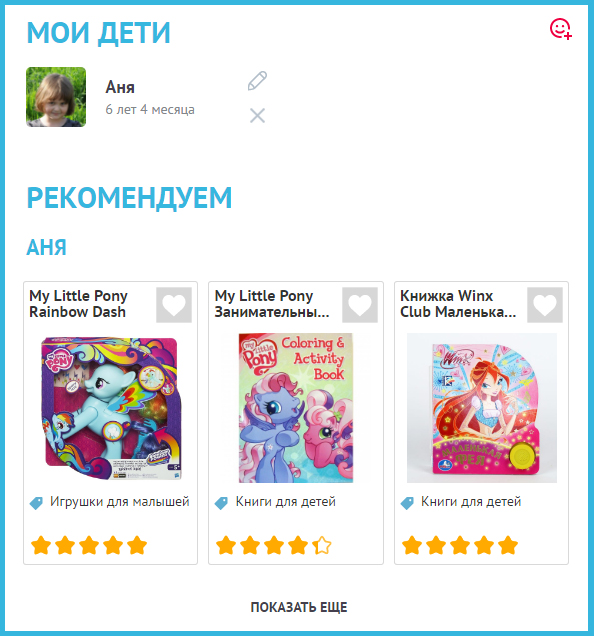Favorite the My Little Pony Rainbow Dash toy
This screenshot has height=636, width=594.
(x=174, y=305)
